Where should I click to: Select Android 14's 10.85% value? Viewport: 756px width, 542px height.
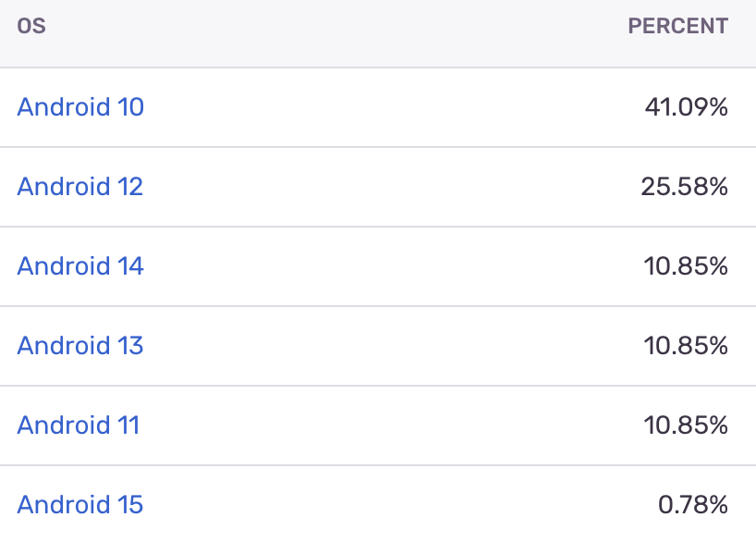686,266
